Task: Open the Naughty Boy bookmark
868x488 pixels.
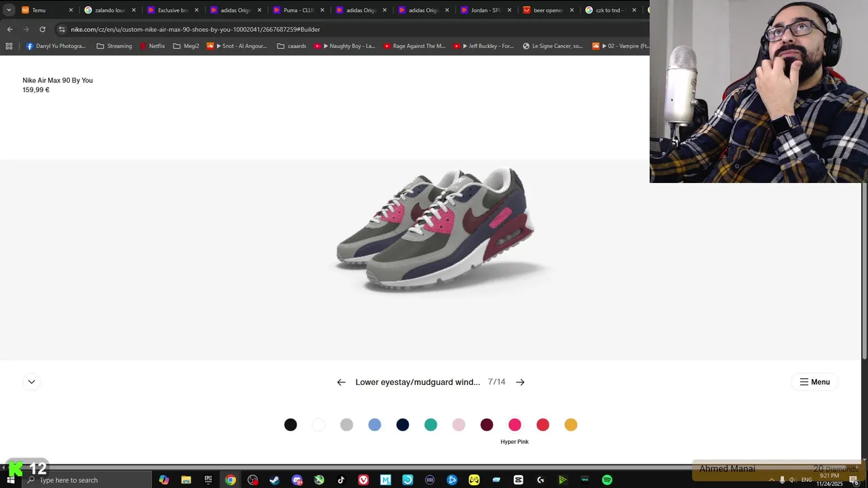Action: point(344,46)
